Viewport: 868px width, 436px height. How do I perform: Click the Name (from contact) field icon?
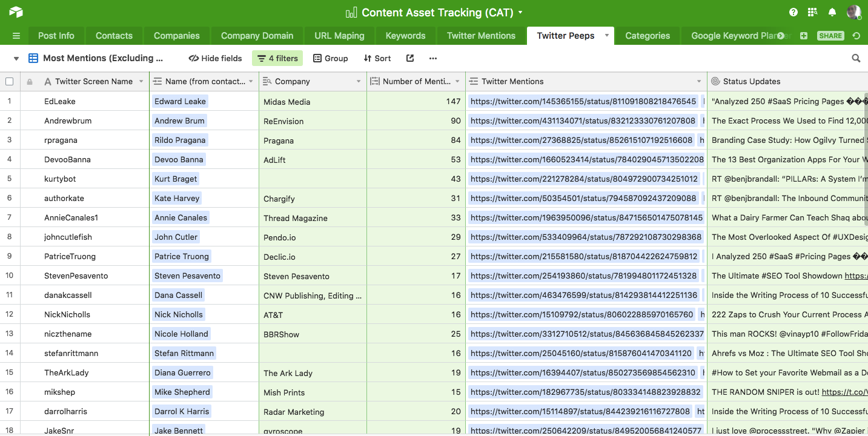click(157, 81)
